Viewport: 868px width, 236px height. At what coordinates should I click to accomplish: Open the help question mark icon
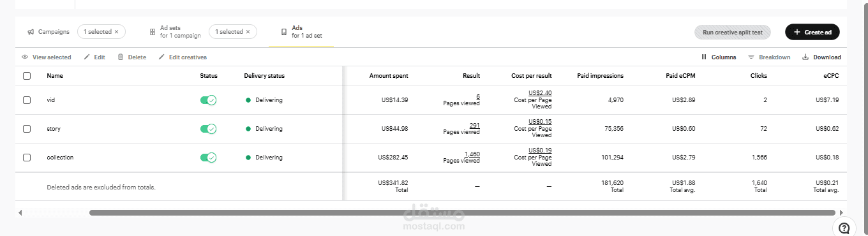tap(844, 228)
